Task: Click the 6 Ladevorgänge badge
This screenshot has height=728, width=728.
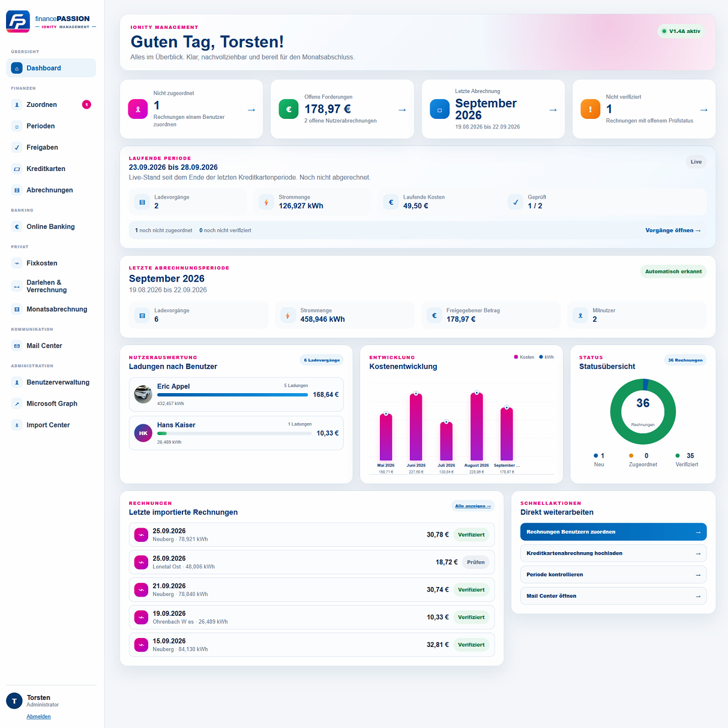Action: click(322, 361)
